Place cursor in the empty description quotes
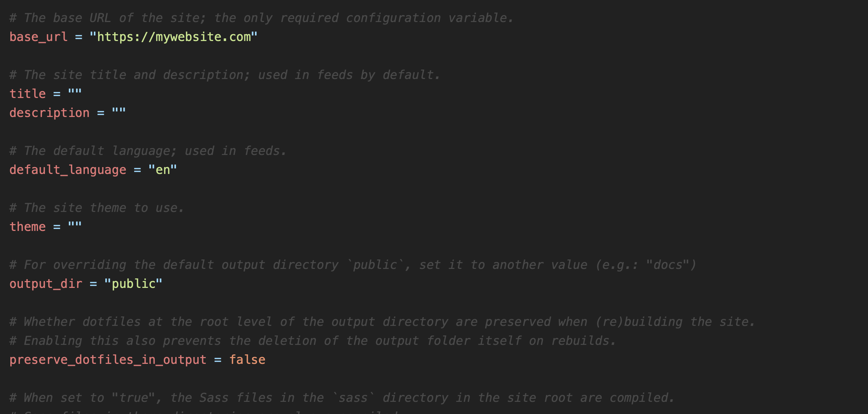 [x=119, y=112]
